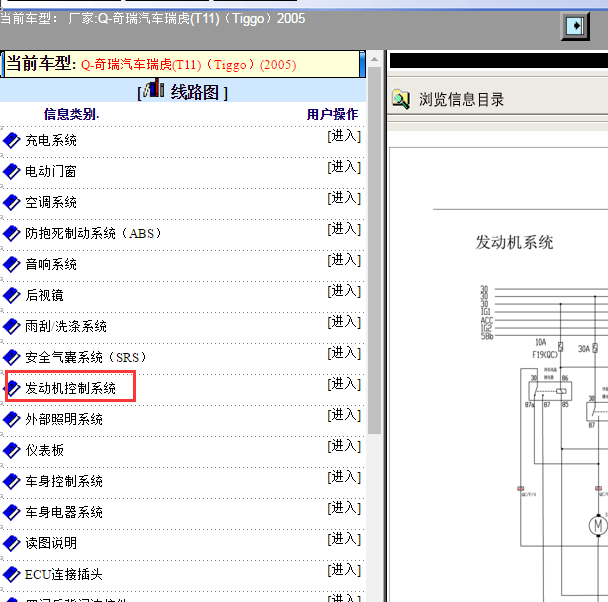Click the book icon beside 后视镜
This screenshot has width=608, height=602.
(x=12, y=295)
